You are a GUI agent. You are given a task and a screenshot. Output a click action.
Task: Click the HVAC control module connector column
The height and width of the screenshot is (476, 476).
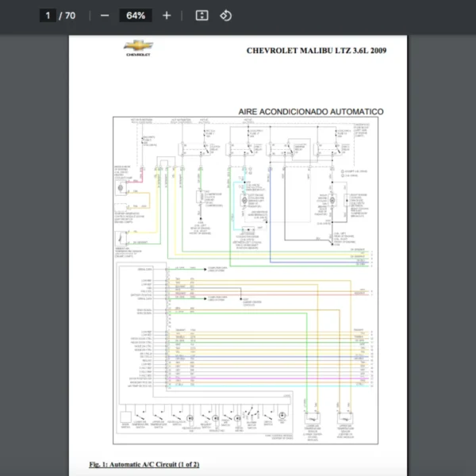[169, 329]
